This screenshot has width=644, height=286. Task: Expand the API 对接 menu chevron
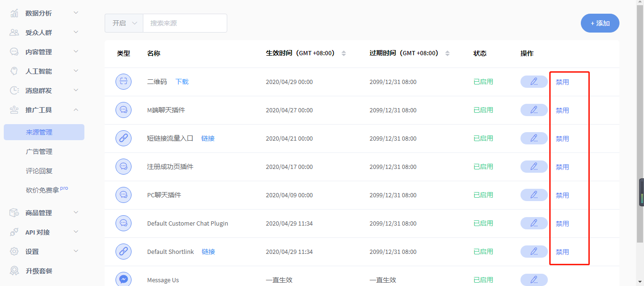(76, 232)
